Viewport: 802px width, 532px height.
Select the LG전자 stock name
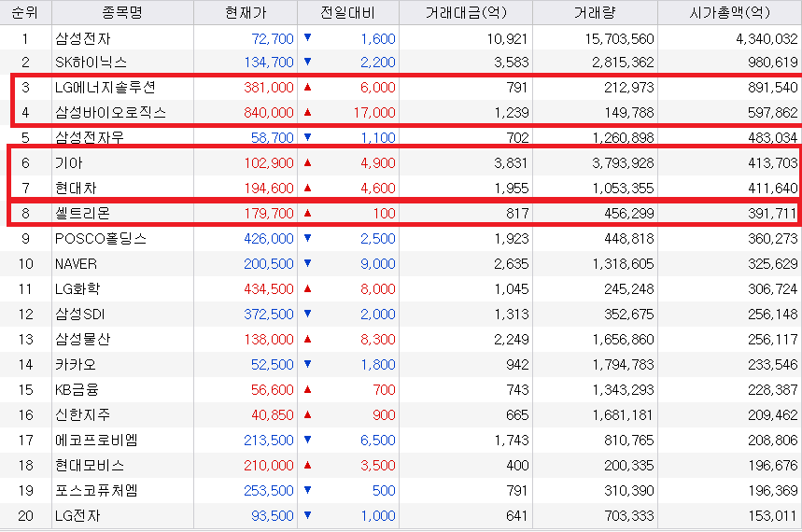(77, 515)
